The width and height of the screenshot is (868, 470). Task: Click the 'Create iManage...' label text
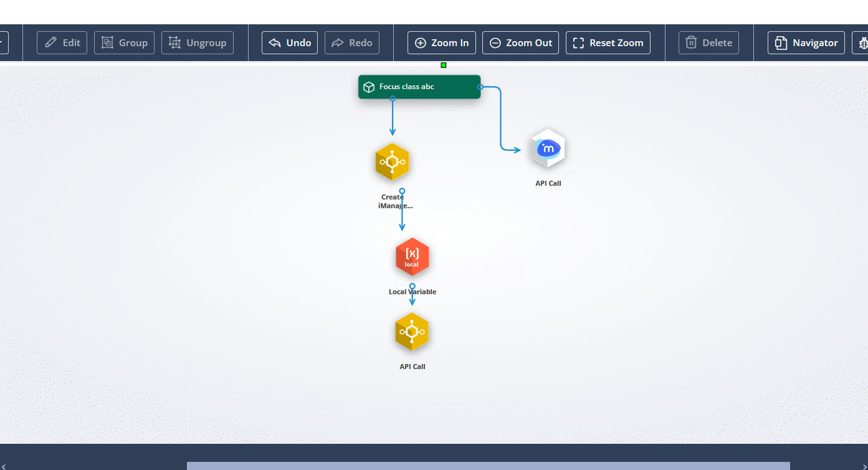tap(395, 201)
